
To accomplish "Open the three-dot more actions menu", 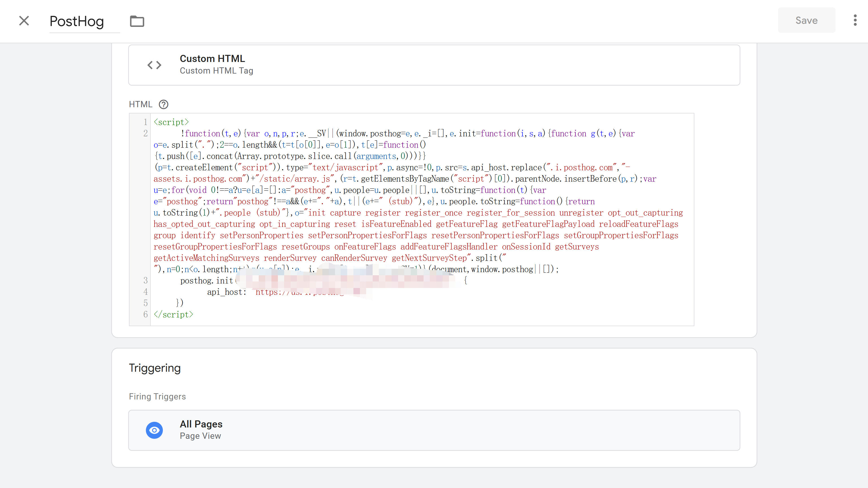I will pyautogui.click(x=855, y=20).
